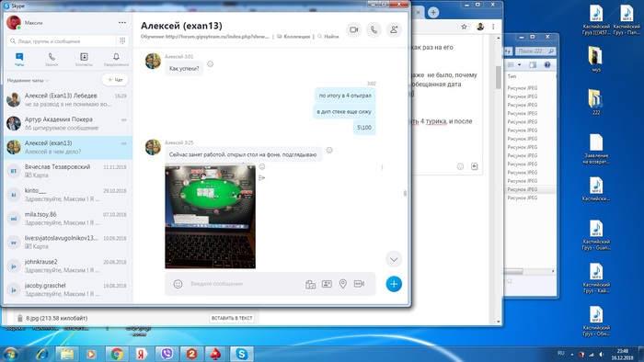Open chat with Алексей (Exan13) Лебедев
This screenshot has height=362, width=644.
coord(68,99)
